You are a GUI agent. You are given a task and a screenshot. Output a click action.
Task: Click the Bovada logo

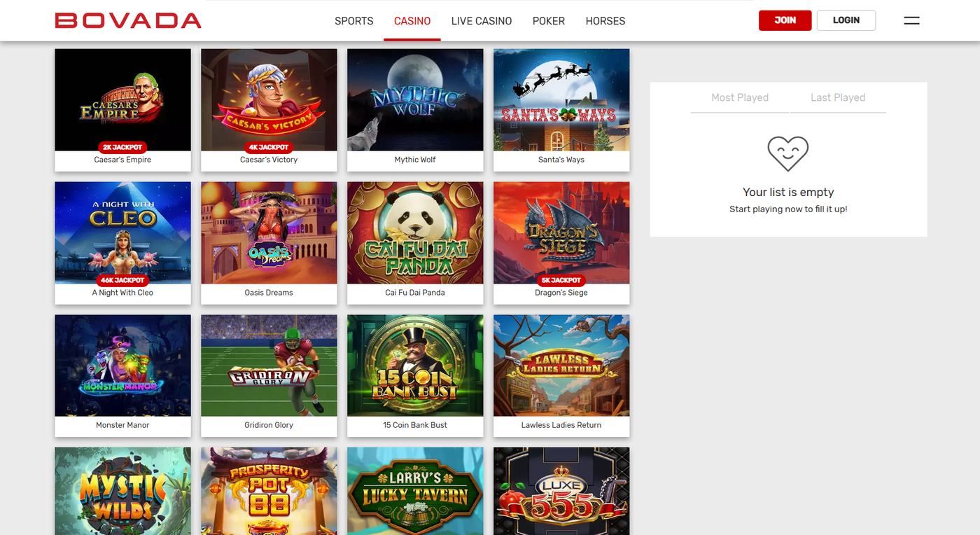(x=128, y=20)
